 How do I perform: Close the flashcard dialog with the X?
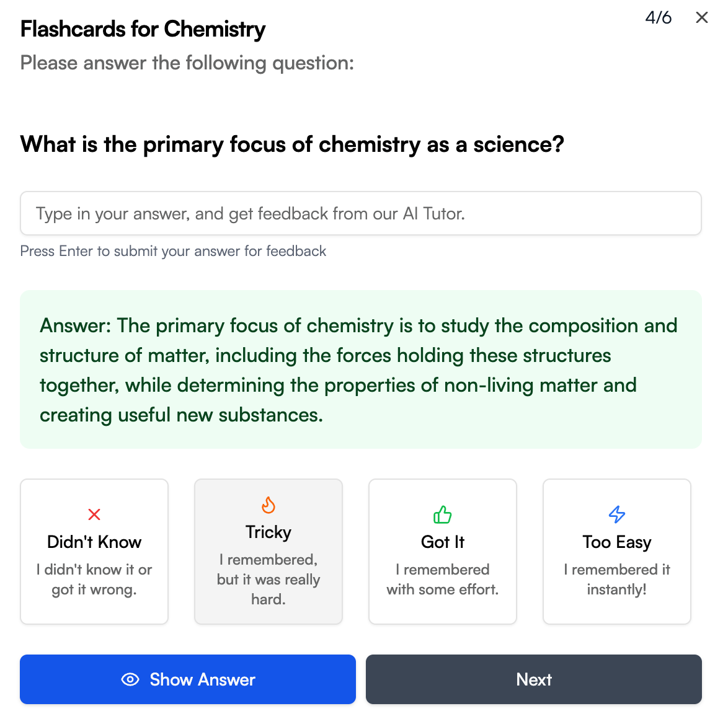(x=701, y=17)
